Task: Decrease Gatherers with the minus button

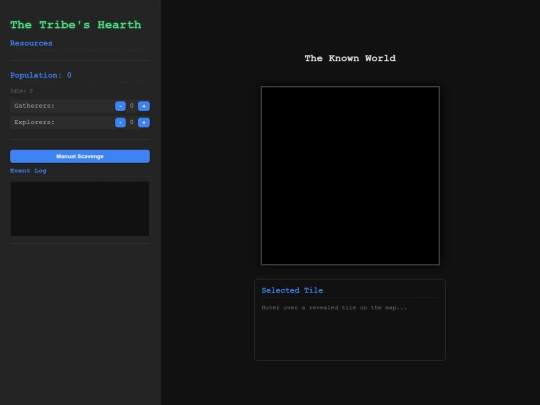Action: coord(120,106)
